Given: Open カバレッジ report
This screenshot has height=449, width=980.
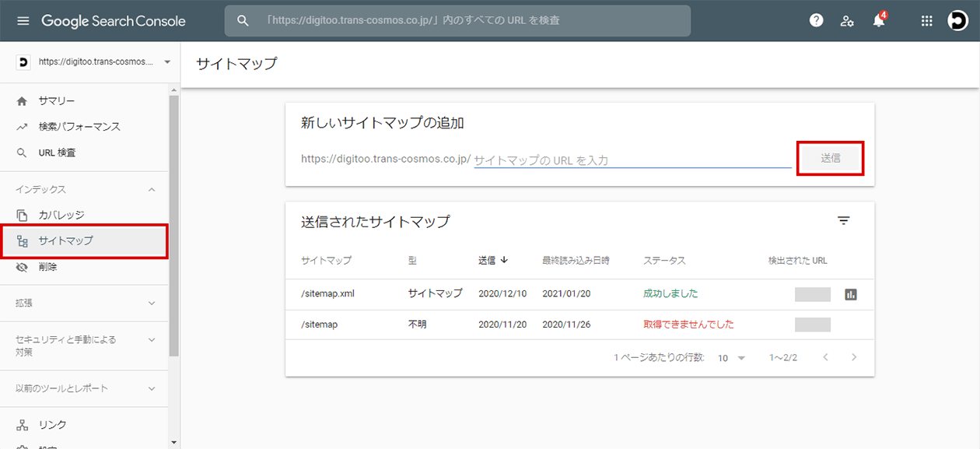Looking at the screenshot, I should point(61,215).
